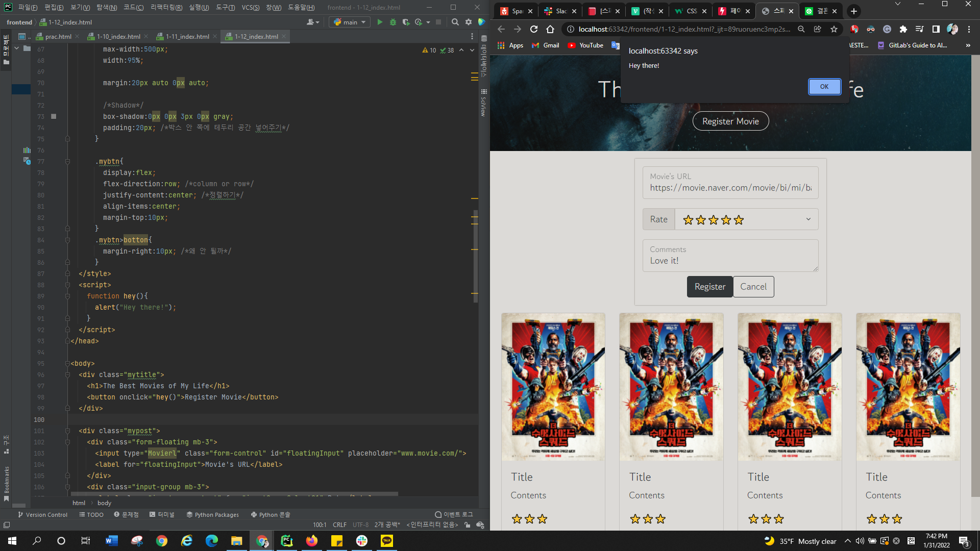980x551 pixels.
Task: Open the YouTube bookmark
Action: tap(585, 45)
